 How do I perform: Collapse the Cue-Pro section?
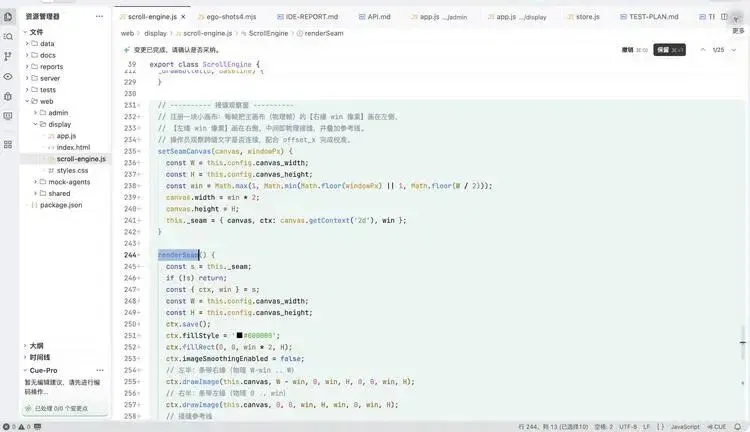click(43, 370)
